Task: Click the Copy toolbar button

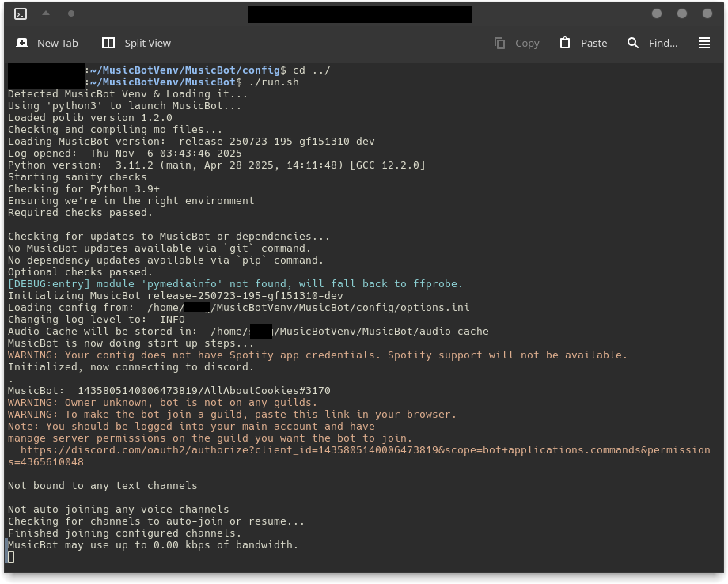Action: (x=517, y=43)
